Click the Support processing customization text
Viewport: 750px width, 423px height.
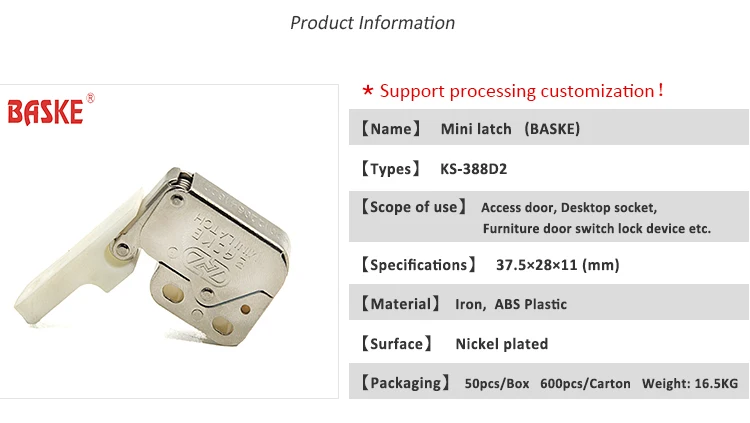[520, 91]
